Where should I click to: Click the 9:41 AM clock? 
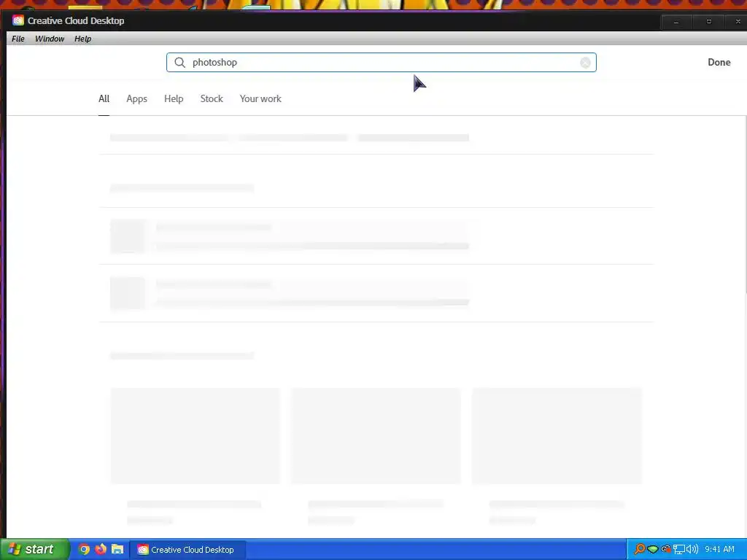point(719,549)
